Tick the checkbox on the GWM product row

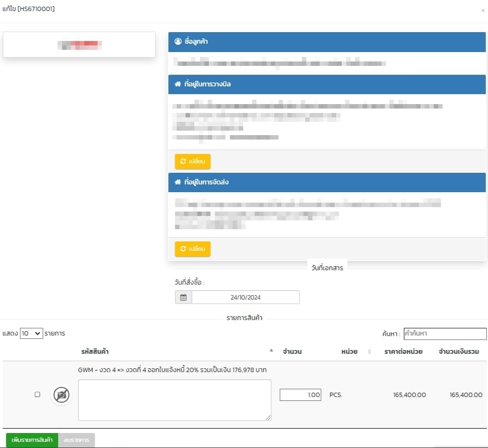(37, 394)
